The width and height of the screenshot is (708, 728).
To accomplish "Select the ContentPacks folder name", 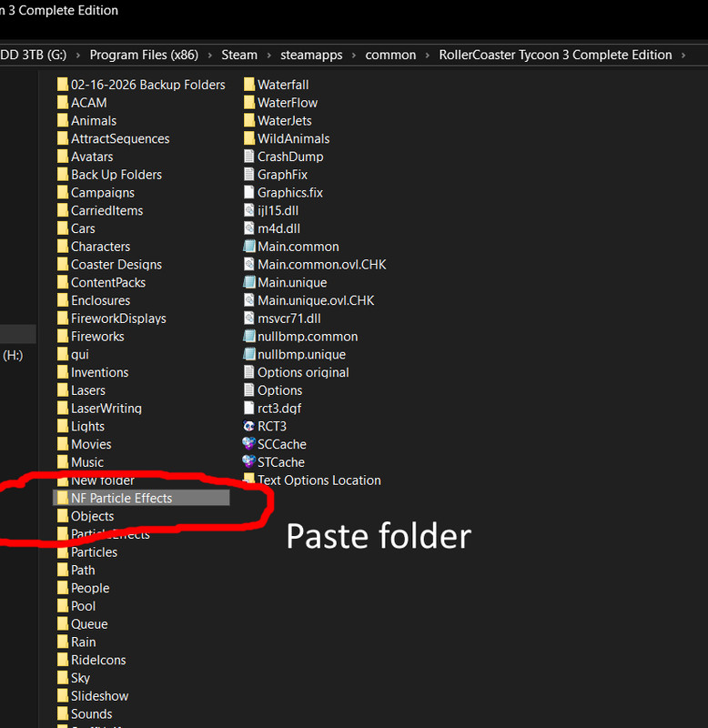I will coord(108,282).
